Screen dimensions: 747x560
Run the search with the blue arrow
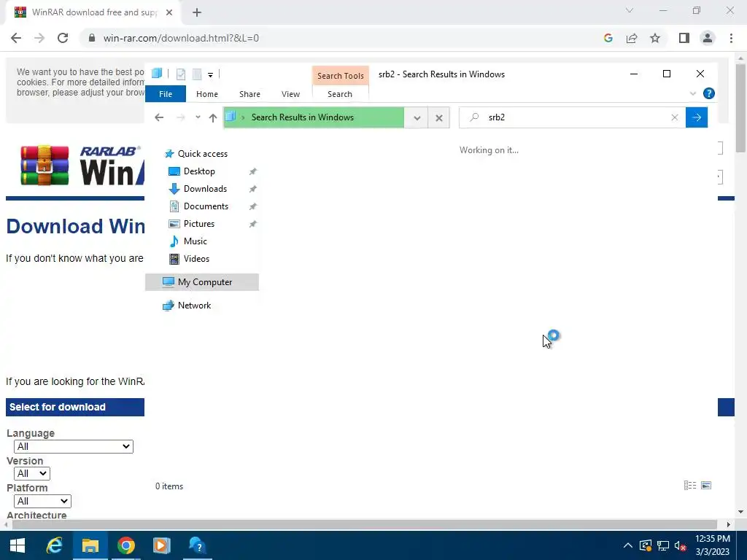697,117
